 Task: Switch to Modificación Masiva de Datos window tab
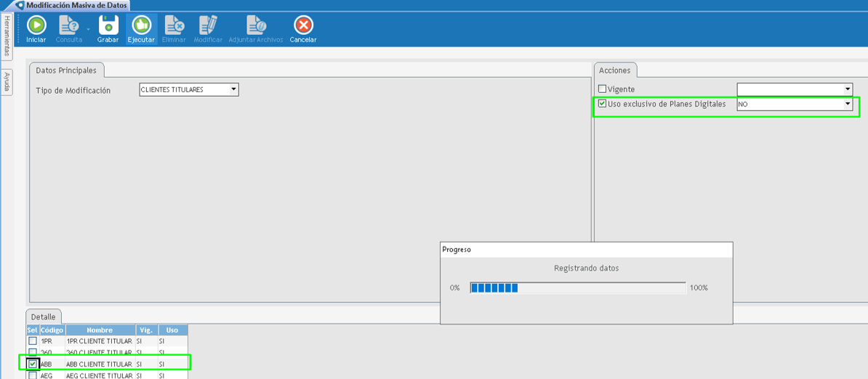coord(72,6)
